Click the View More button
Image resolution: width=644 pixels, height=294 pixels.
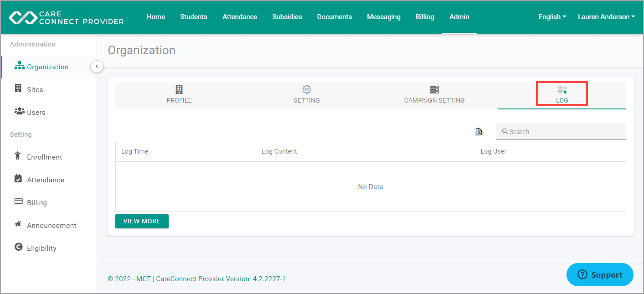[x=142, y=221]
